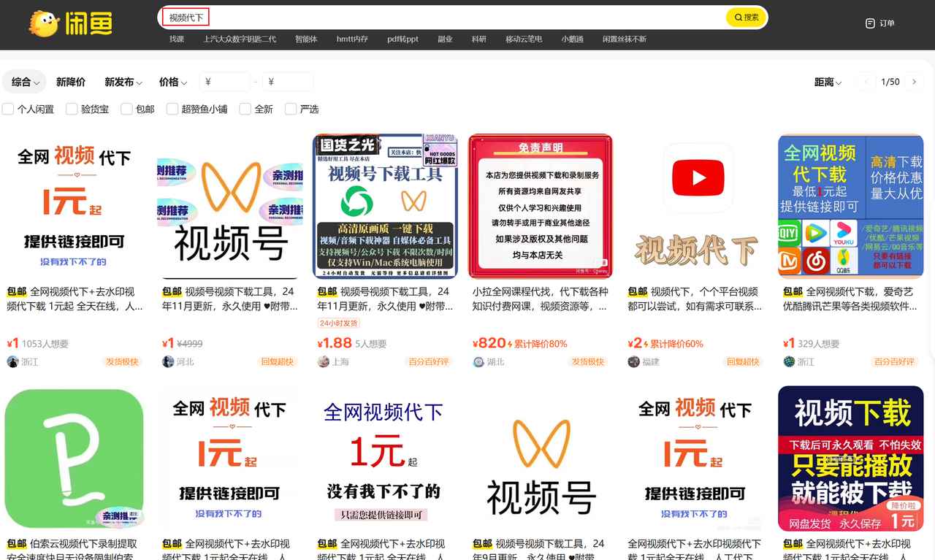
Task: Click the 1/50 page indicator
Action: tap(890, 82)
